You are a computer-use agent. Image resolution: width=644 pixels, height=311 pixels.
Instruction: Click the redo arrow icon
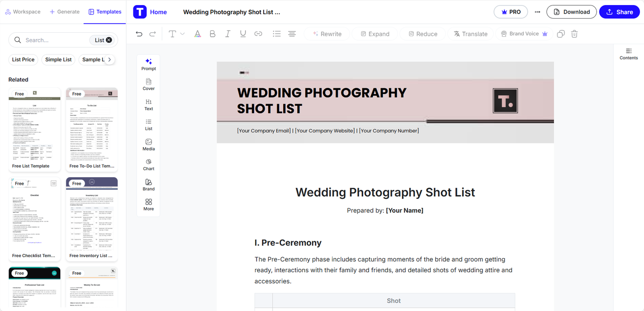pyautogui.click(x=152, y=34)
